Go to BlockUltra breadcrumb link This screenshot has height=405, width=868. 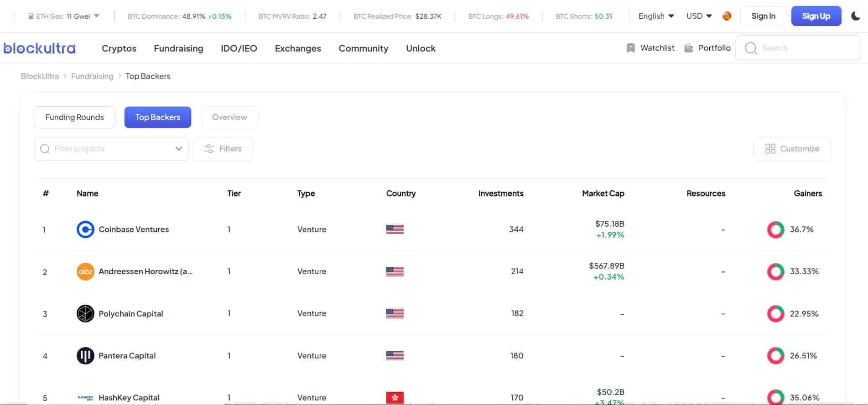pos(40,76)
